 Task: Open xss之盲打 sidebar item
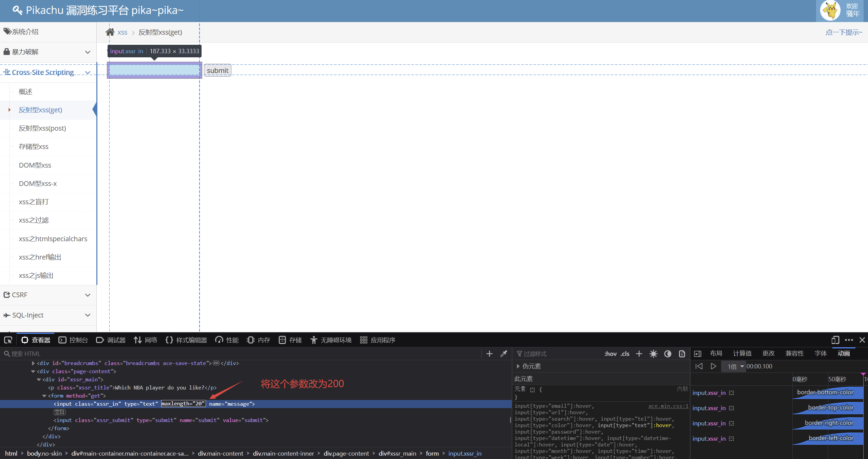click(x=34, y=202)
